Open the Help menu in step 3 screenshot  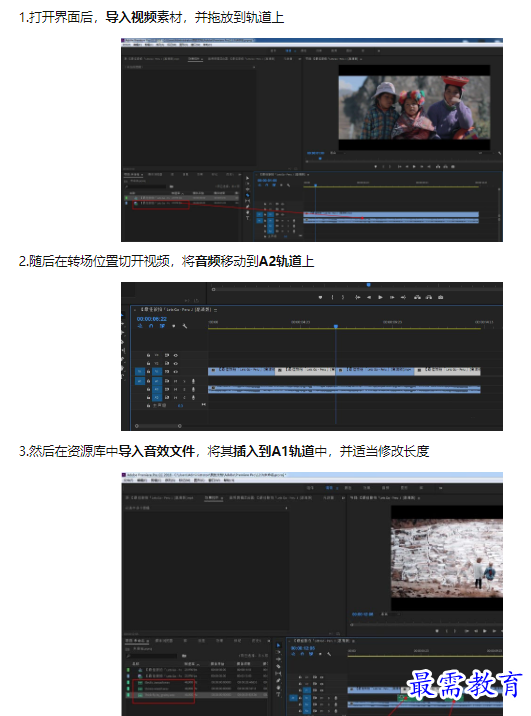(228, 480)
